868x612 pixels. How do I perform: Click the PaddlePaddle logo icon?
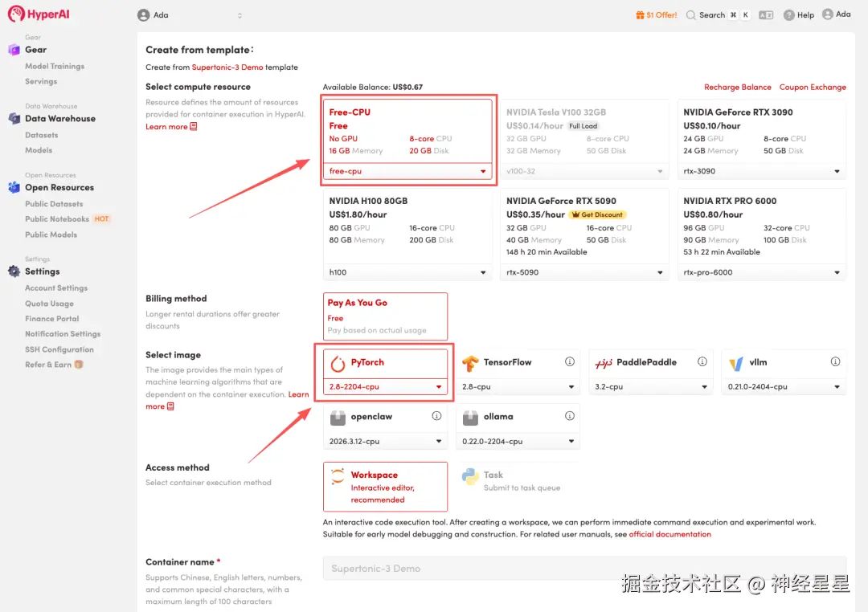604,363
